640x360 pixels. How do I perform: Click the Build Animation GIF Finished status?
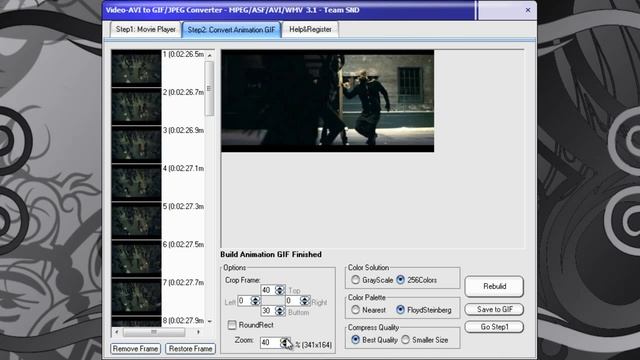coord(271,254)
